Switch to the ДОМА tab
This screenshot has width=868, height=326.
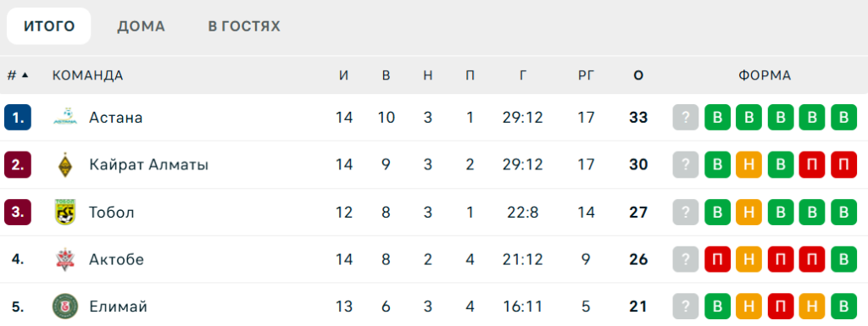(142, 26)
